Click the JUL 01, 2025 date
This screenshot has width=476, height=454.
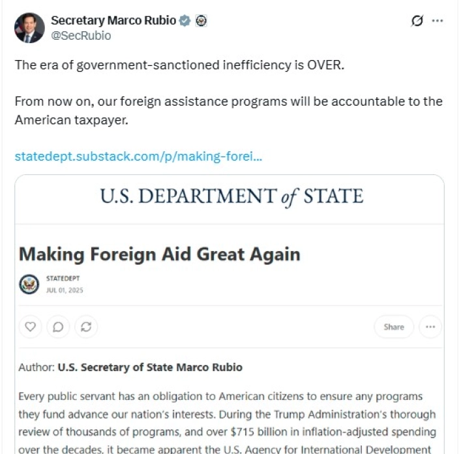pyautogui.click(x=65, y=290)
